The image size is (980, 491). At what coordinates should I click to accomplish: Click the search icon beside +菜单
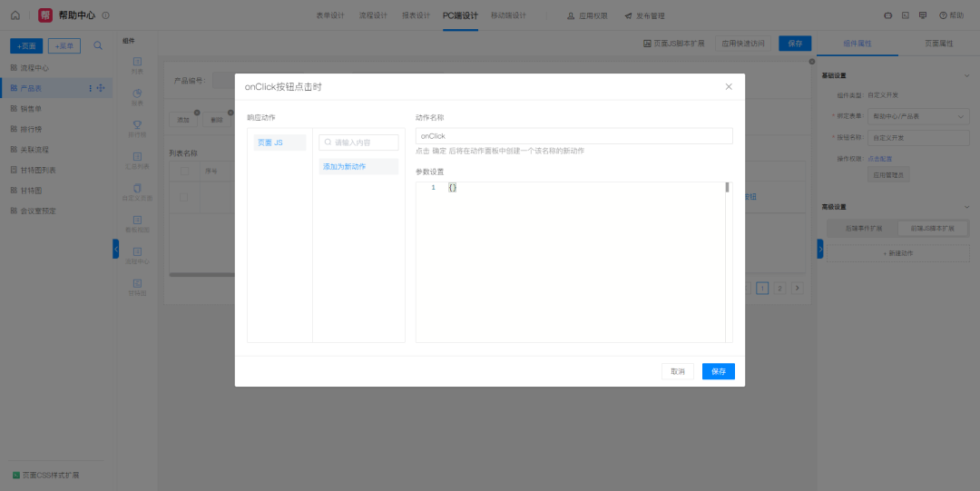pyautogui.click(x=98, y=45)
